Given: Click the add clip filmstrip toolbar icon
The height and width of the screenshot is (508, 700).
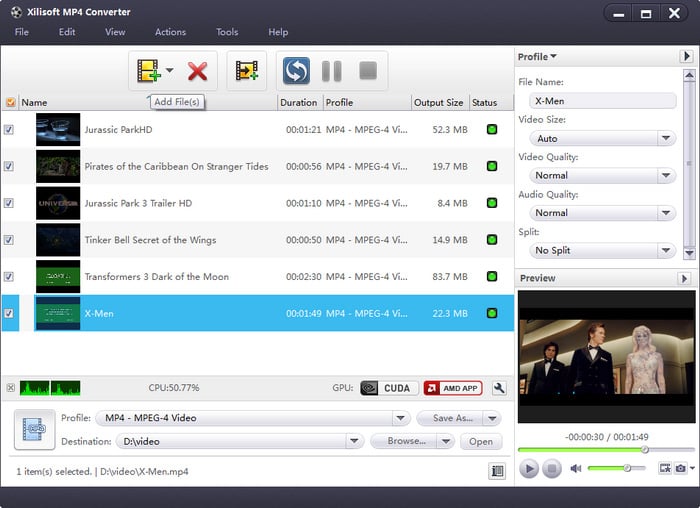Looking at the screenshot, I should click(247, 70).
